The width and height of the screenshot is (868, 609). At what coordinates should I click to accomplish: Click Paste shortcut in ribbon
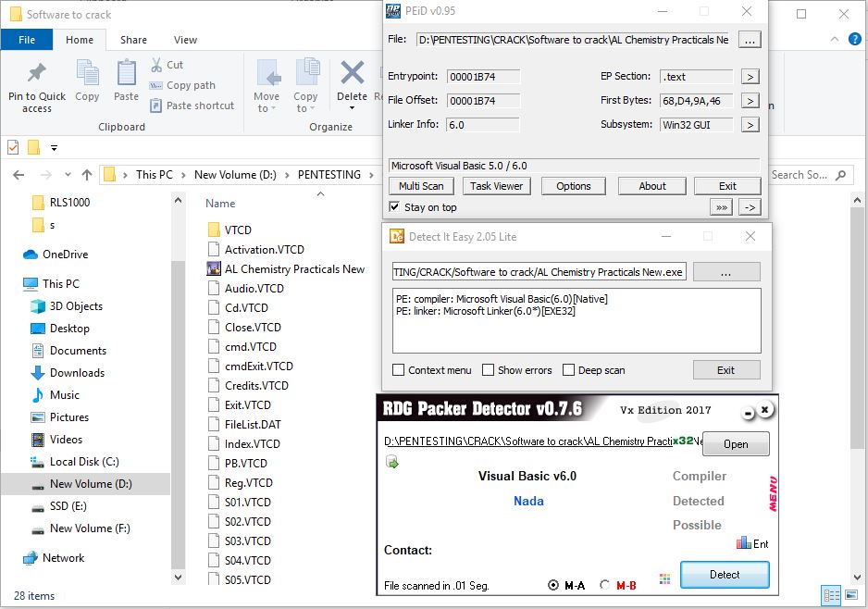192,106
